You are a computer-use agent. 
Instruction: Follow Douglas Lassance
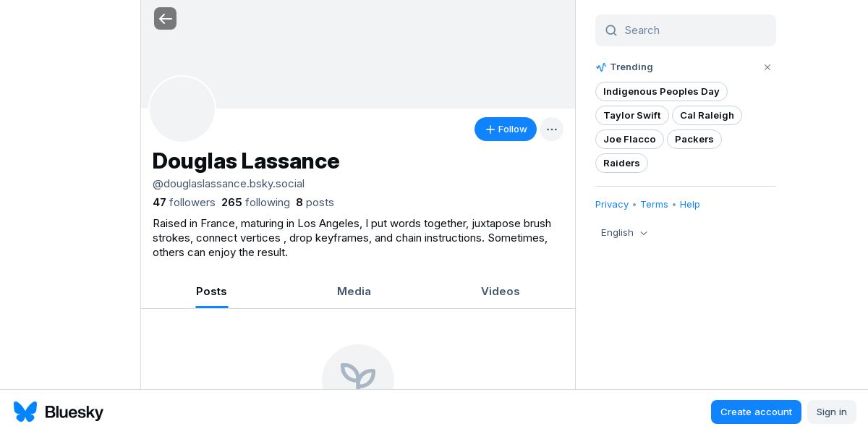506,129
